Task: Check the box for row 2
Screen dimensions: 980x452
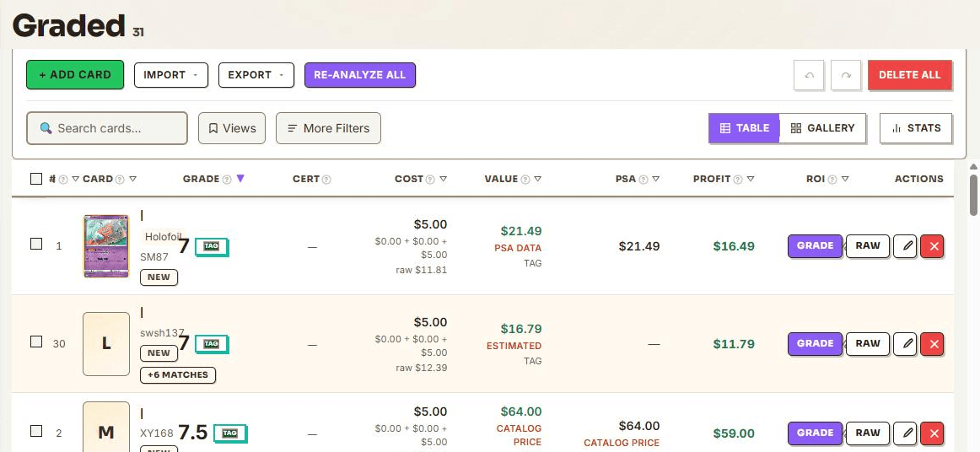Action: (36, 431)
